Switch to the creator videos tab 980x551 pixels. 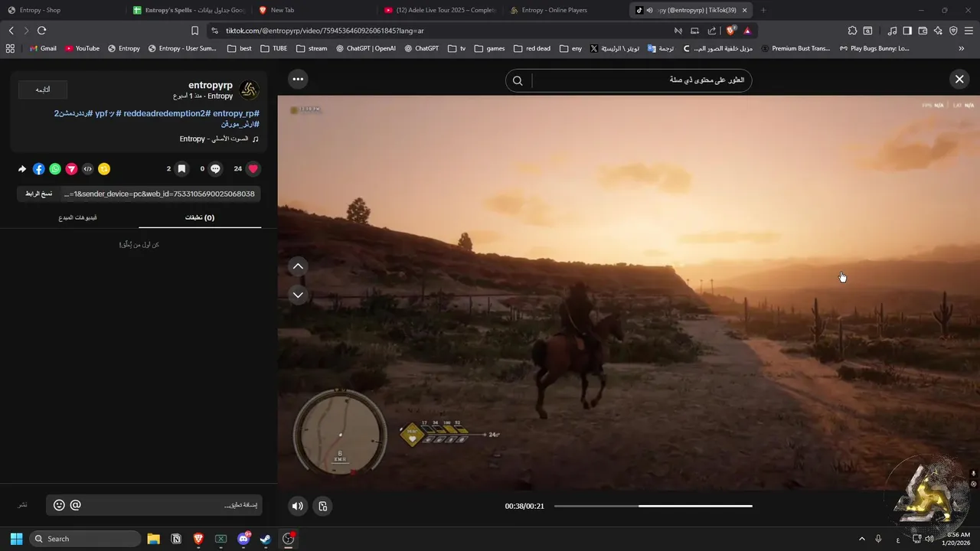point(77,217)
